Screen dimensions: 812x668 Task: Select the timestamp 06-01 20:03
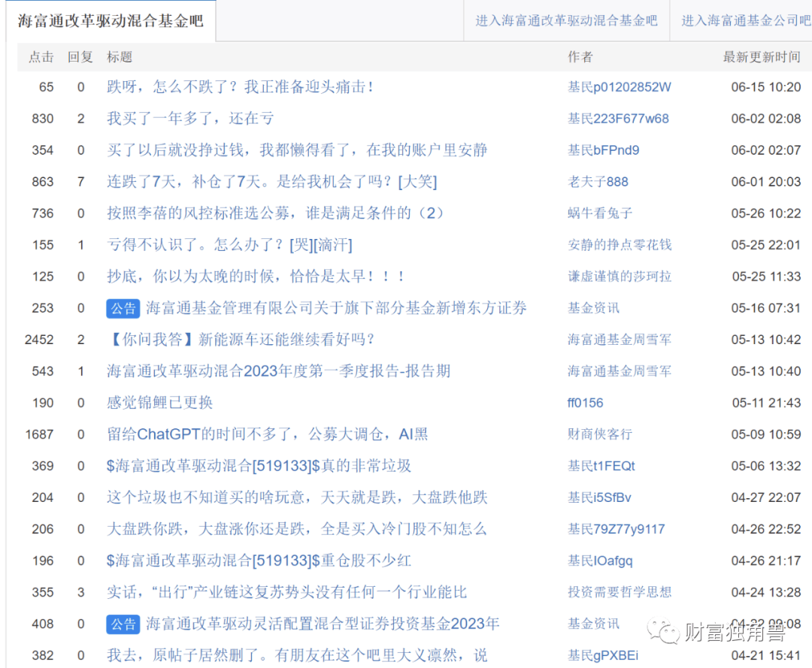click(766, 182)
